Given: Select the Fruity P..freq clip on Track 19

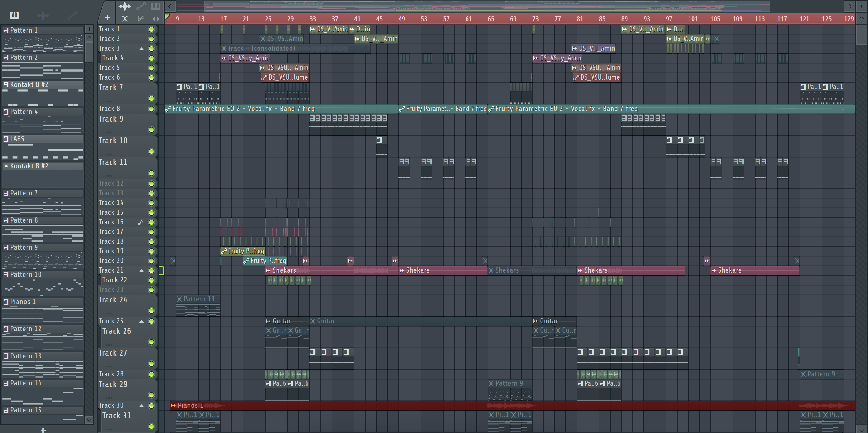Looking at the screenshot, I should pyautogui.click(x=243, y=251).
